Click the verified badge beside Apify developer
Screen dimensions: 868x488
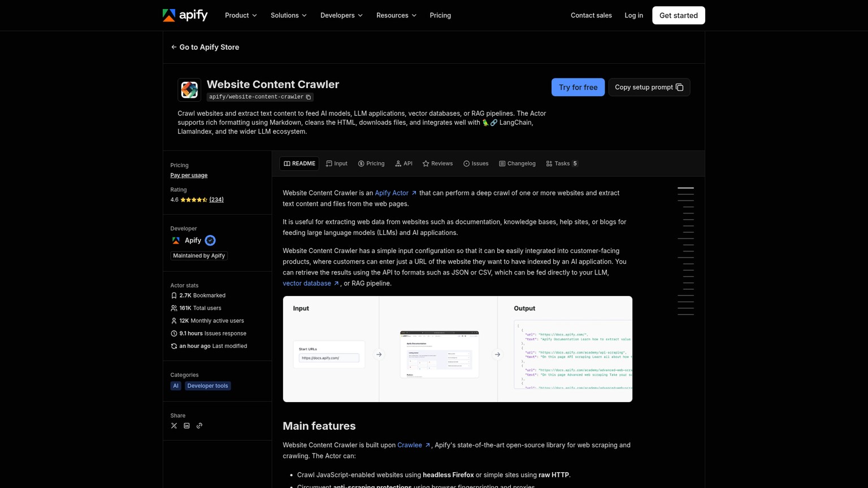click(210, 241)
